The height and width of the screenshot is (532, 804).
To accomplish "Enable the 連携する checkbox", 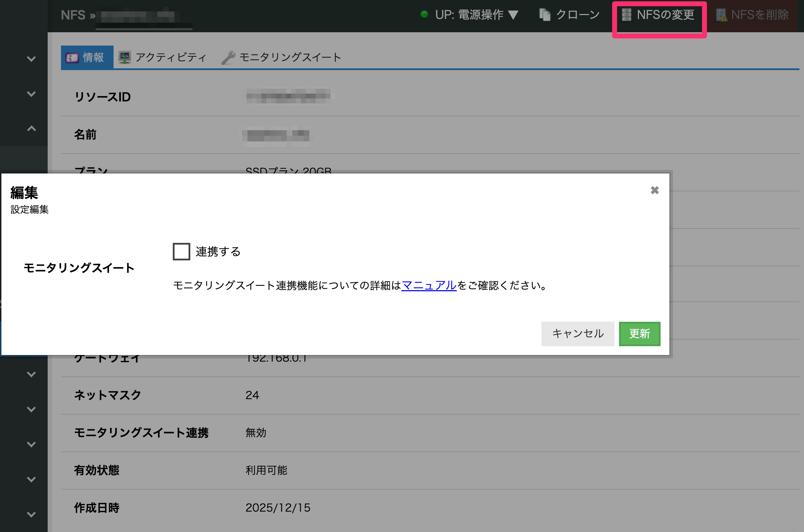I will [x=182, y=252].
